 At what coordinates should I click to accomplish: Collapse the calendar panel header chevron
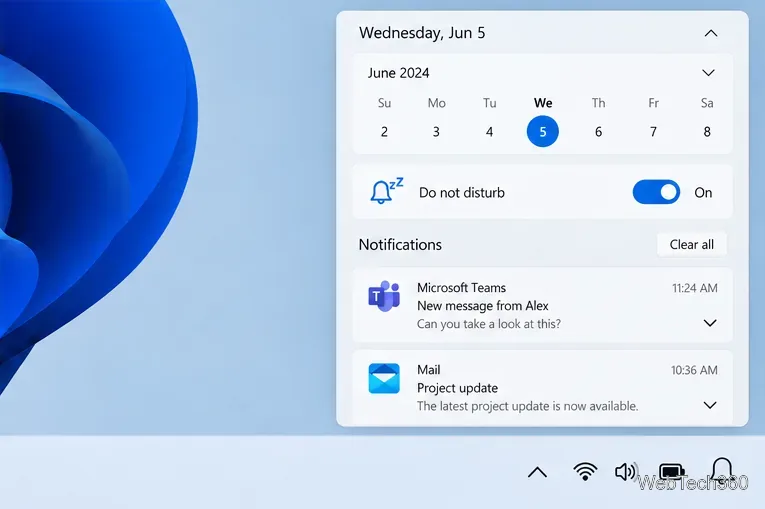[711, 33]
